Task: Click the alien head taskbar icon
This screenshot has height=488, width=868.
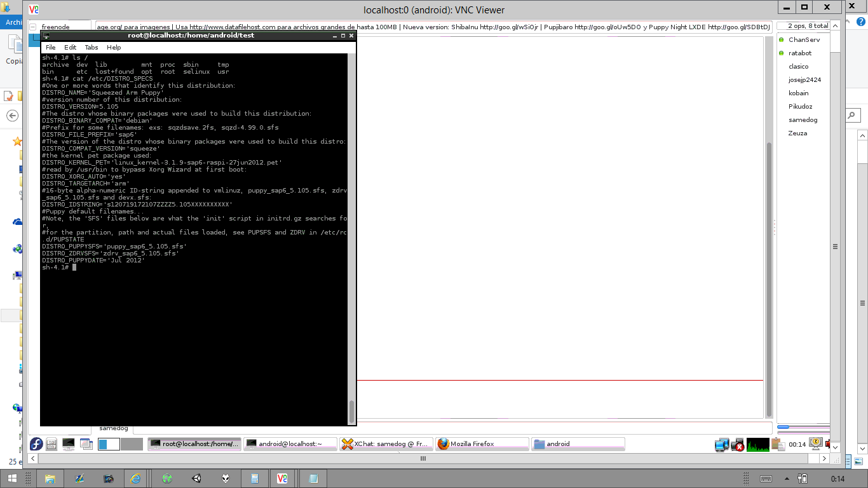Action: tap(226, 478)
